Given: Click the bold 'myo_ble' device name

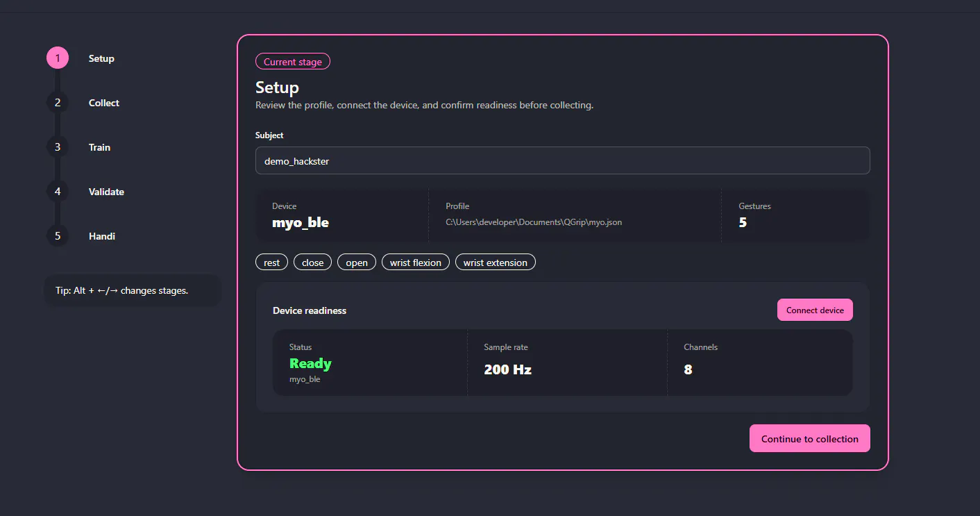Looking at the screenshot, I should coord(301,223).
